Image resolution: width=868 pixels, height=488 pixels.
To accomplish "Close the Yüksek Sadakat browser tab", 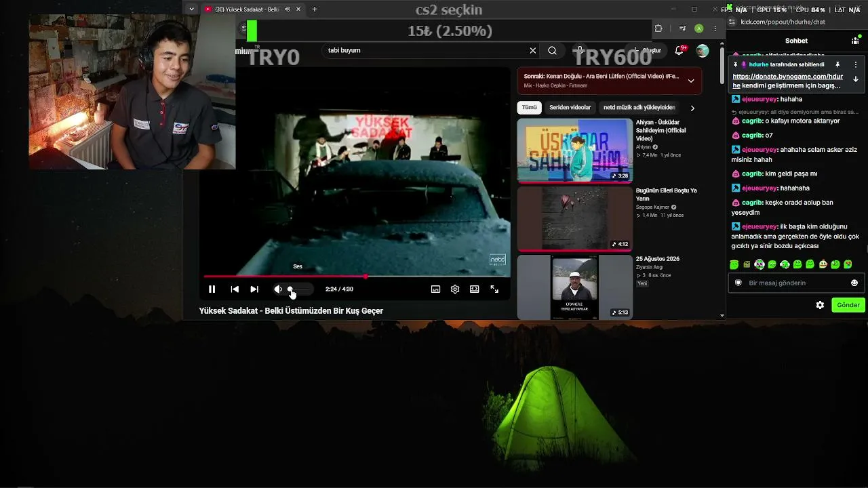I will tap(299, 9).
